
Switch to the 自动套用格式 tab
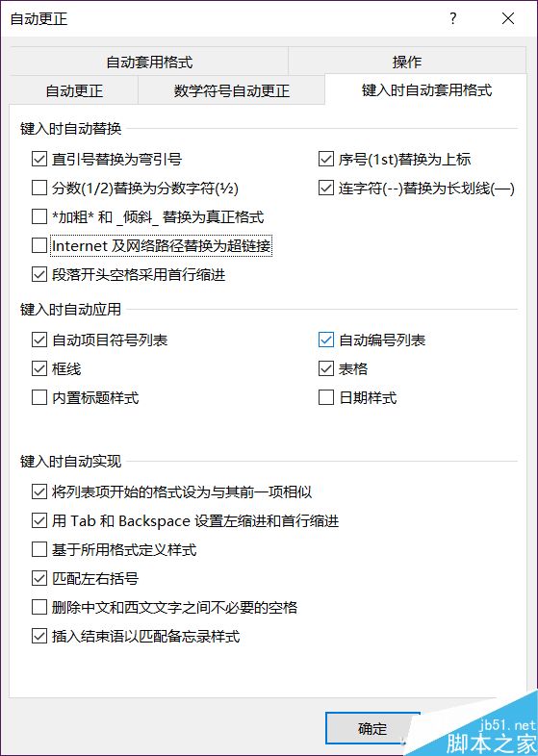coord(149,62)
